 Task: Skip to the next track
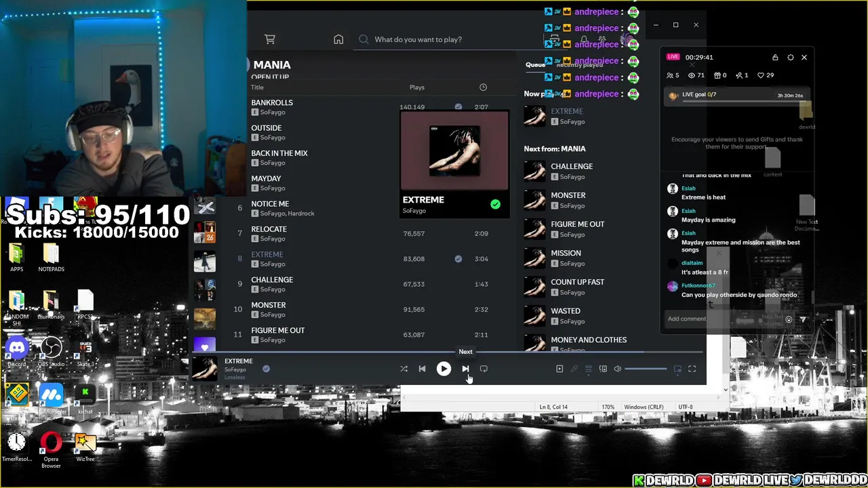(x=465, y=369)
